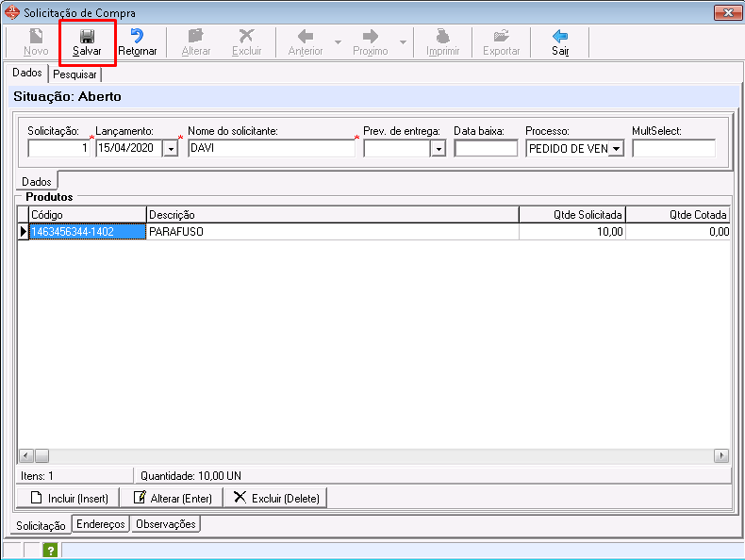Select code cell 1463456344-1402
The width and height of the screenshot is (745, 560).
pos(88,232)
